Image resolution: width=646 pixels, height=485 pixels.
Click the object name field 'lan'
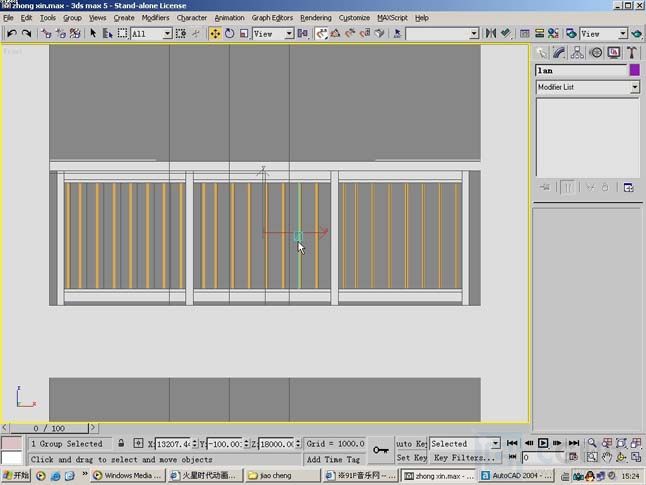pyautogui.click(x=581, y=70)
